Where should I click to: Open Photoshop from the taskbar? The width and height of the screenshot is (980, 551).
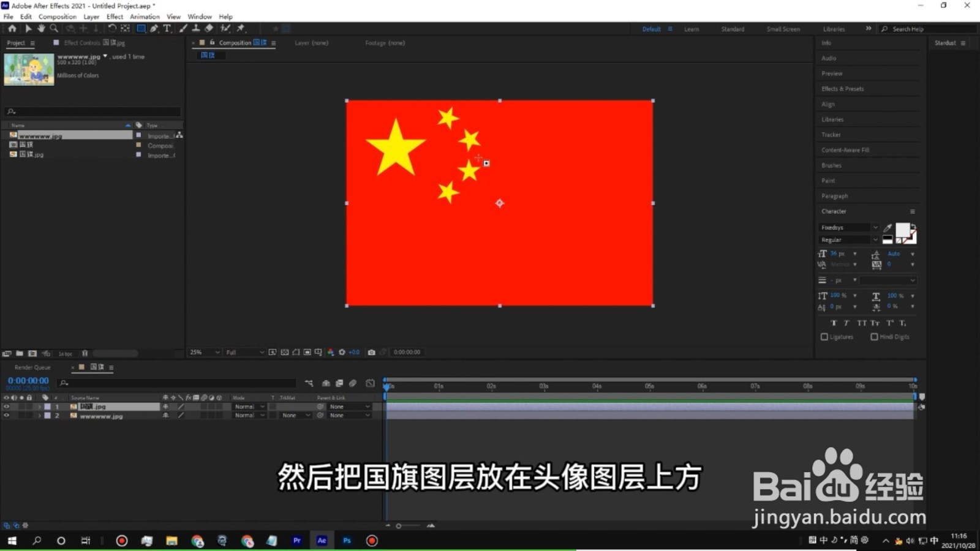(347, 541)
